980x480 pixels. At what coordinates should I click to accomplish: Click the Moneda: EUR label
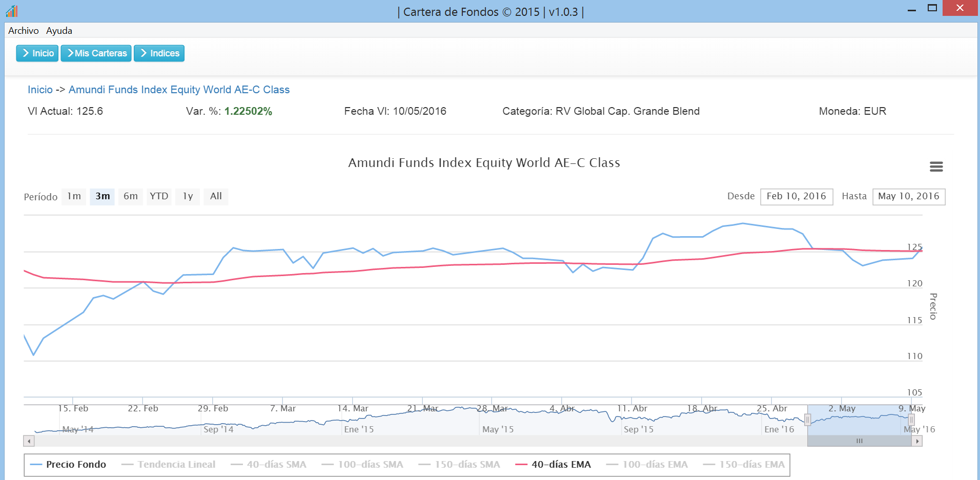(852, 111)
